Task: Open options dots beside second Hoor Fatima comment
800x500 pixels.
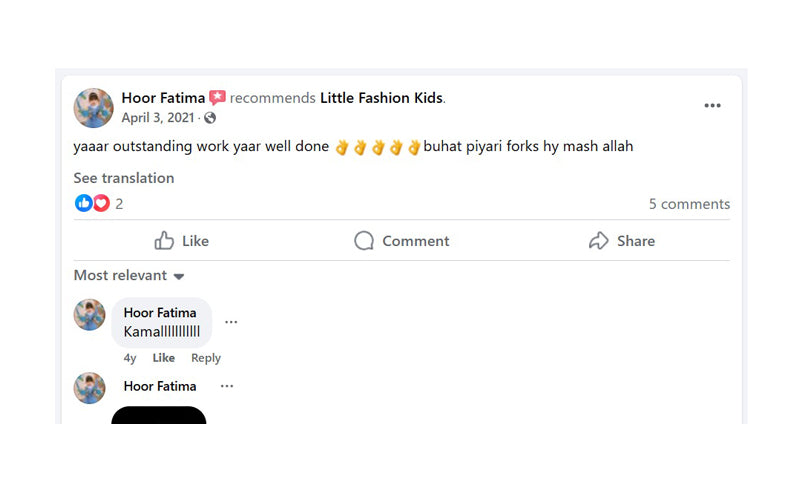Action: coord(227,386)
